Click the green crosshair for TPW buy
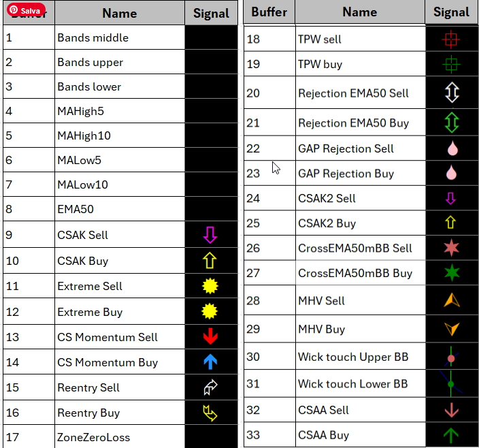The width and height of the screenshot is (479, 448). pyautogui.click(x=451, y=64)
